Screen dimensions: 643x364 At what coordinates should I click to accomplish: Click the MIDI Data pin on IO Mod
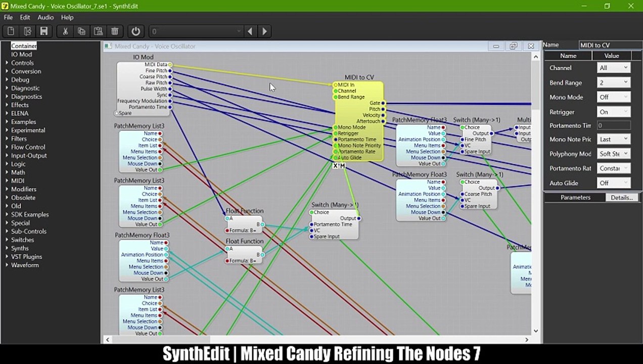click(170, 65)
